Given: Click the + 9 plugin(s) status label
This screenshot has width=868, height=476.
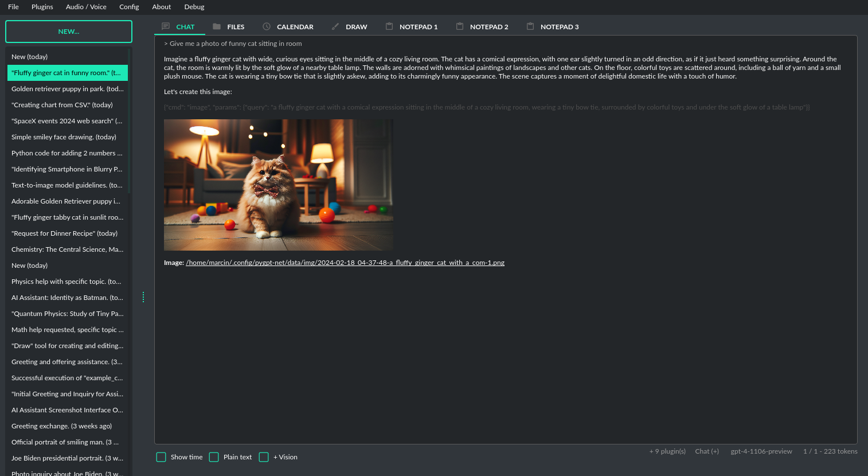Looking at the screenshot, I should tap(667, 451).
